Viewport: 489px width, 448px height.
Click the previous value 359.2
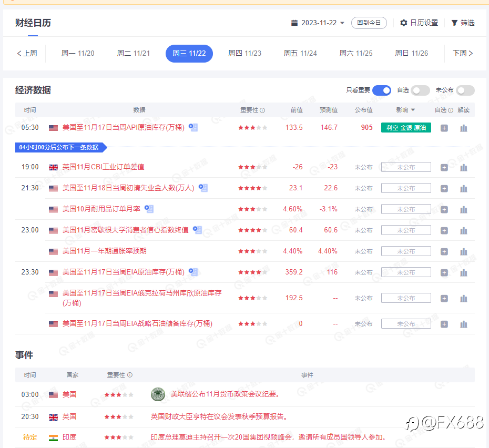pyautogui.click(x=294, y=272)
